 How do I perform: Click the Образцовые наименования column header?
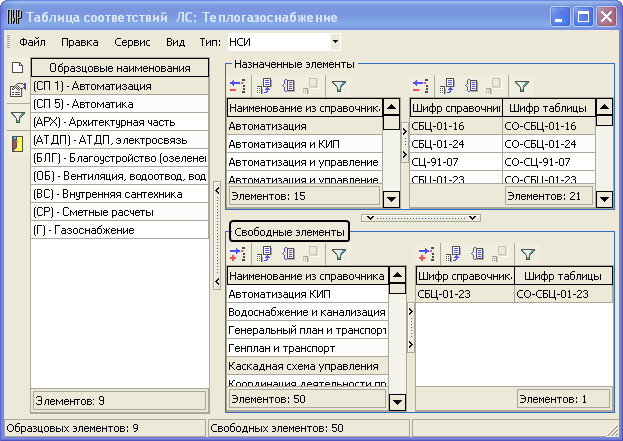[x=119, y=68]
